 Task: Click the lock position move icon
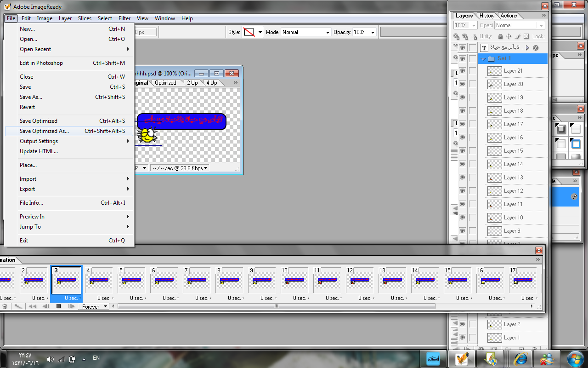pyautogui.click(x=509, y=36)
